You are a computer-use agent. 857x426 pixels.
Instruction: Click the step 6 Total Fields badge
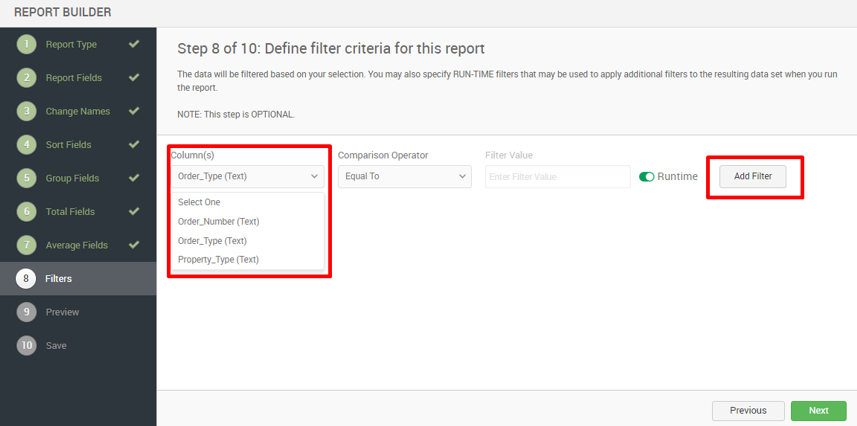coord(26,212)
